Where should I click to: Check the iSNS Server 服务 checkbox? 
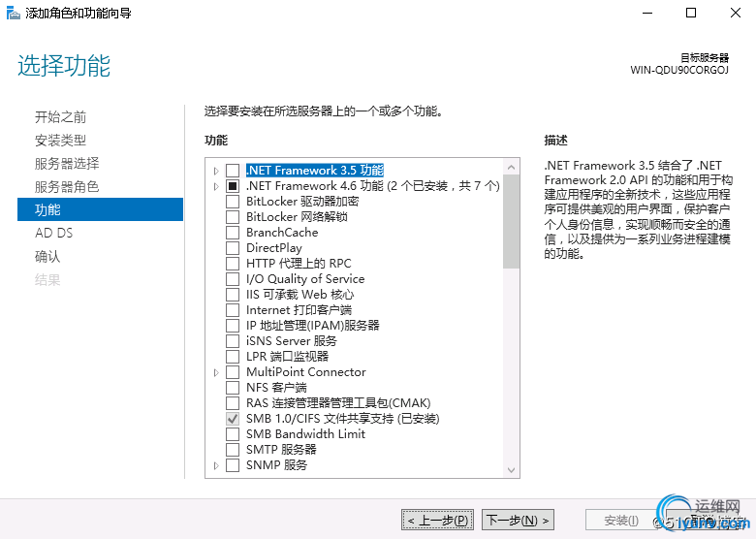point(233,341)
